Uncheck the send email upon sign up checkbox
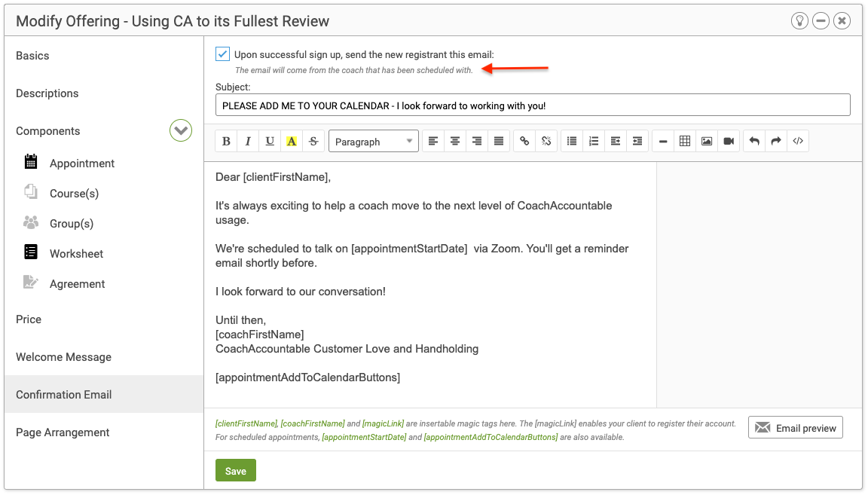 click(223, 54)
